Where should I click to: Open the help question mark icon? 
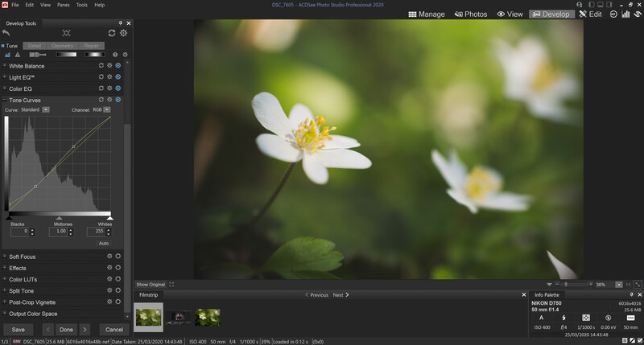pyautogui.click(x=115, y=55)
